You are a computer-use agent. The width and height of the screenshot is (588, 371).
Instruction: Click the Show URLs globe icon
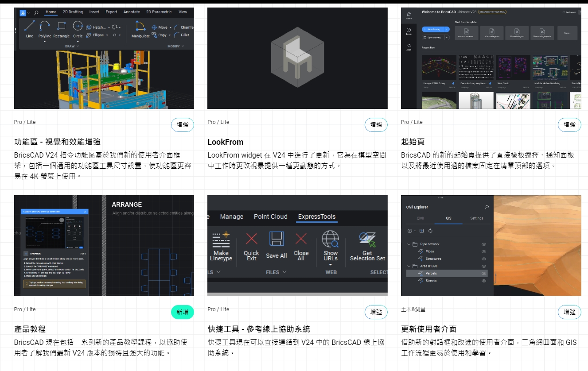[x=330, y=240]
